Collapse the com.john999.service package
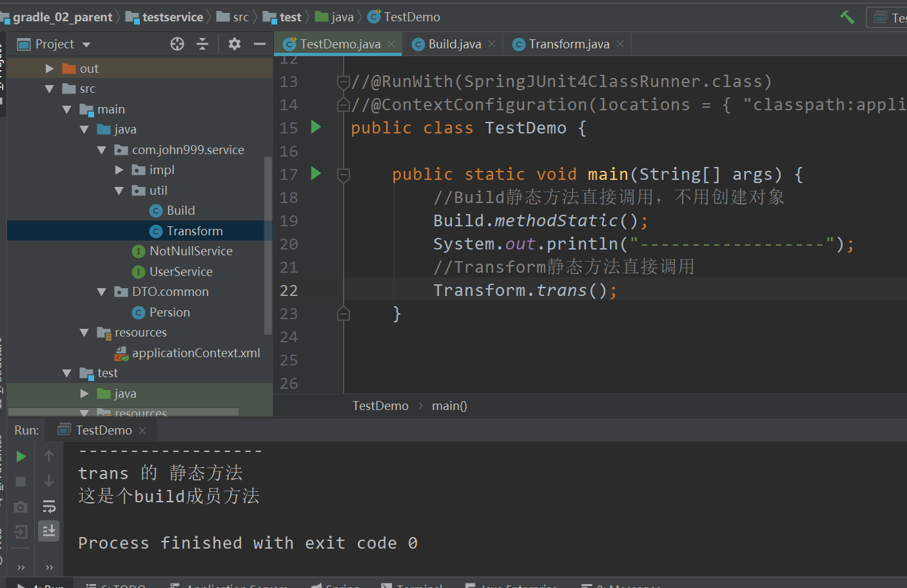The width and height of the screenshot is (907, 588). 102,150
